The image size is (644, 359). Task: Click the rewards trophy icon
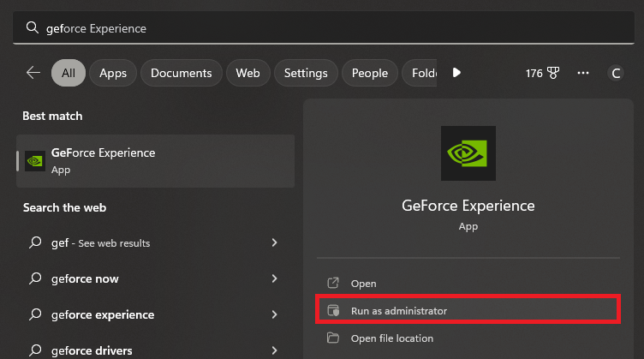pos(555,74)
